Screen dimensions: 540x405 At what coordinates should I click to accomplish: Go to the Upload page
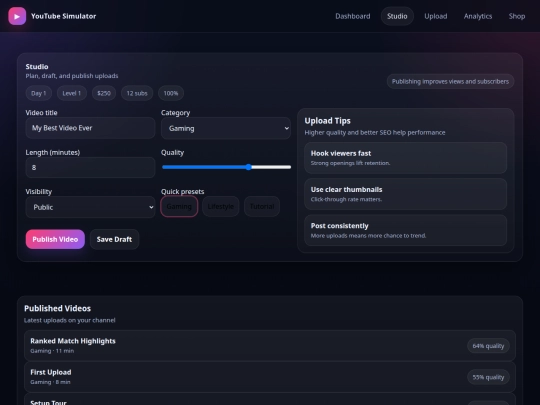(436, 16)
